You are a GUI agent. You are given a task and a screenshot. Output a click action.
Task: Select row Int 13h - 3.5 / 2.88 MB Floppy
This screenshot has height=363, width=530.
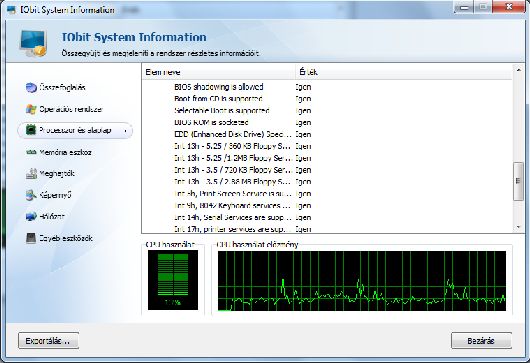[x=327, y=182]
